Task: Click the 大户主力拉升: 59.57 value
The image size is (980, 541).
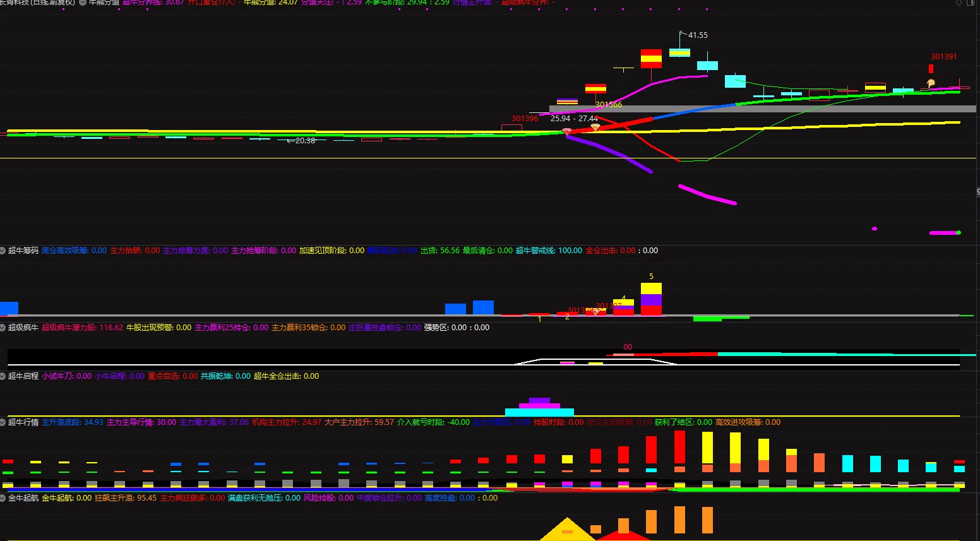Action: tap(359, 422)
